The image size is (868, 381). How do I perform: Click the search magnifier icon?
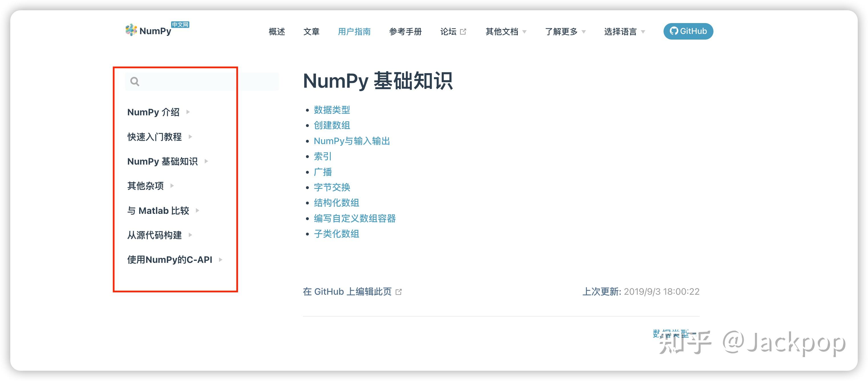[x=135, y=81]
